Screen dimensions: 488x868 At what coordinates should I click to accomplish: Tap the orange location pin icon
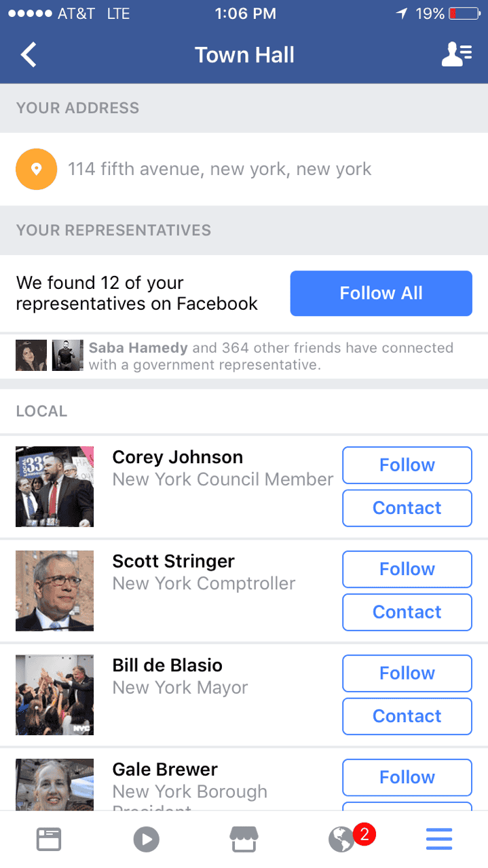tap(36, 169)
